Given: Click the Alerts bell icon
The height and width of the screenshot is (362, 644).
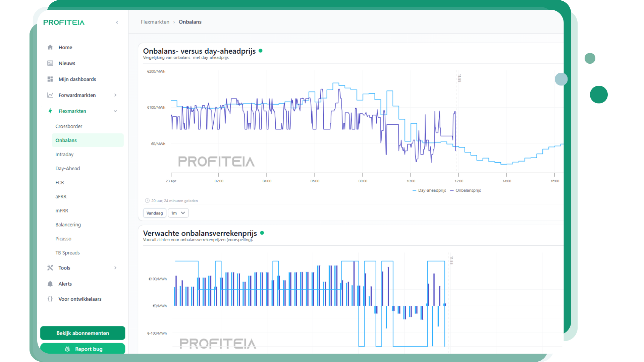Looking at the screenshot, I should 50,284.
